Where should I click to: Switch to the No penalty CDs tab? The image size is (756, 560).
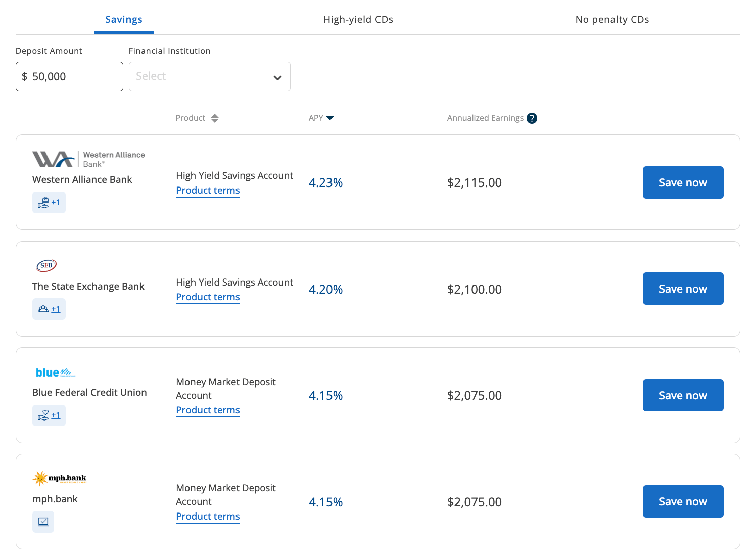[x=611, y=20]
